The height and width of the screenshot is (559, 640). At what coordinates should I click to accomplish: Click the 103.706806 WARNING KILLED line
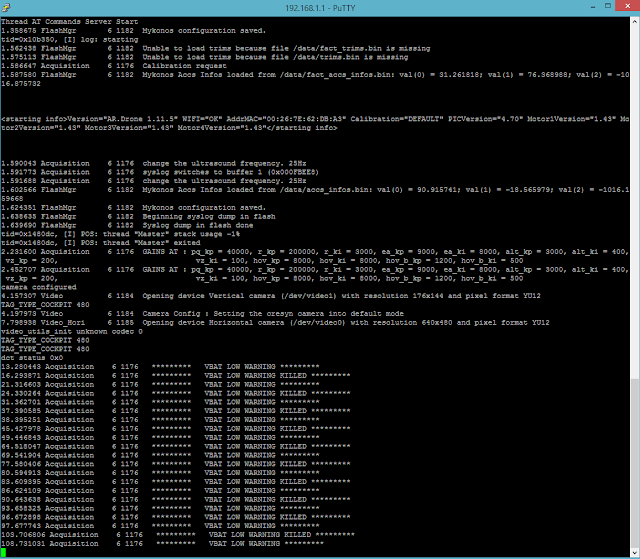(178, 535)
